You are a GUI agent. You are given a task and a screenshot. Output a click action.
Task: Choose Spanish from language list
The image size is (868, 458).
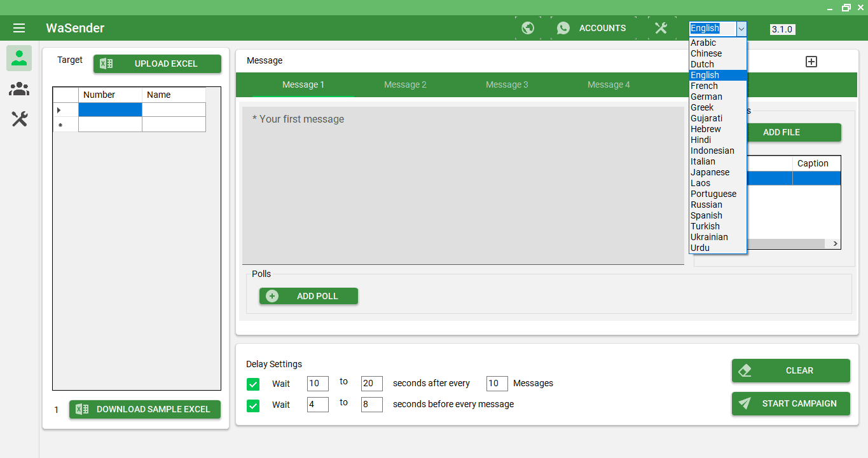tap(718, 215)
